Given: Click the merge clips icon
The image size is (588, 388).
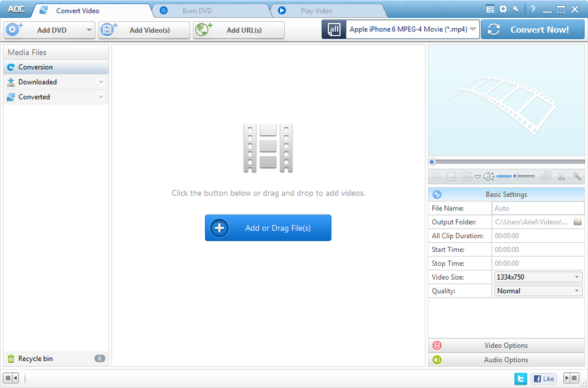Looking at the screenshot, I should 546,176.
